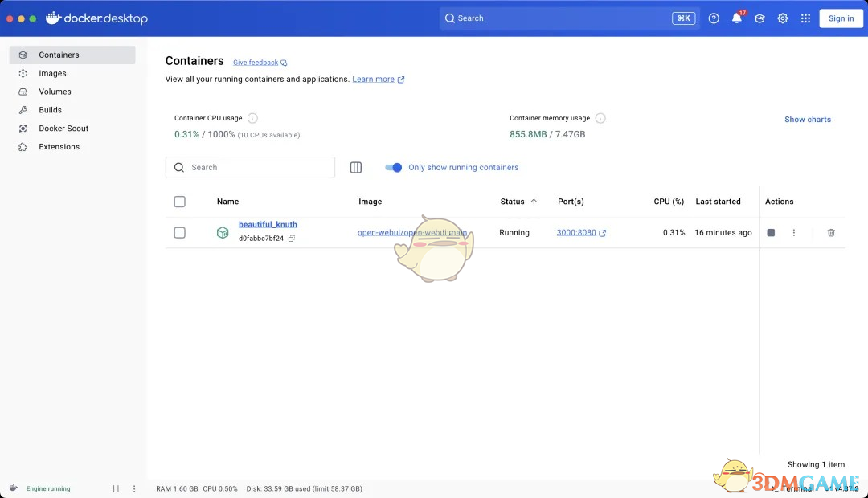The height and width of the screenshot is (498, 868).
Task: Open the Docker Scout section
Action: (63, 128)
